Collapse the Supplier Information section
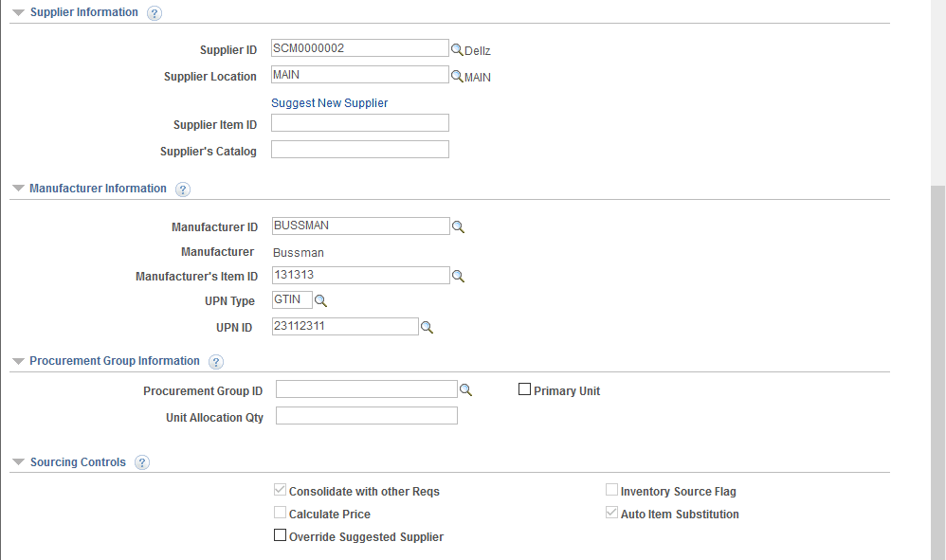 (x=18, y=11)
